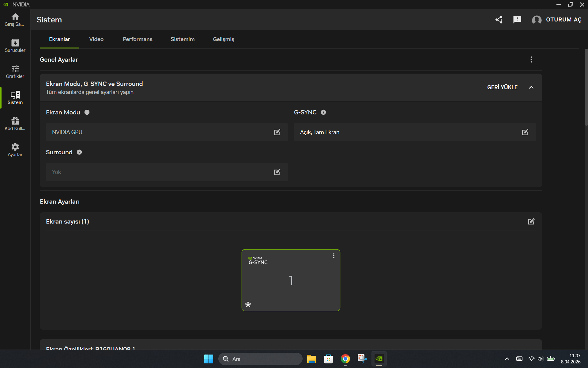The height and width of the screenshot is (368, 588).
Task: Collapse the Ekran Modu, G-SYNC ve Surround panel
Action: [531, 87]
